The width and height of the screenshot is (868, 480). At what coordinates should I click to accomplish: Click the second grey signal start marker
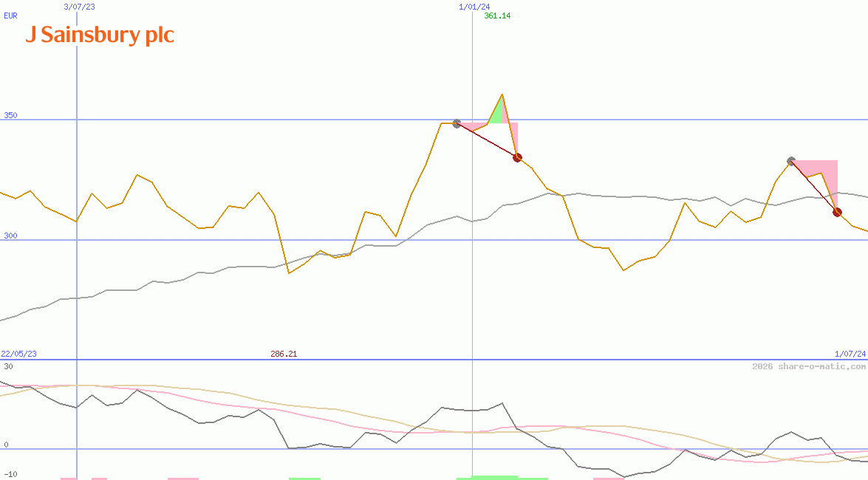pos(792,161)
